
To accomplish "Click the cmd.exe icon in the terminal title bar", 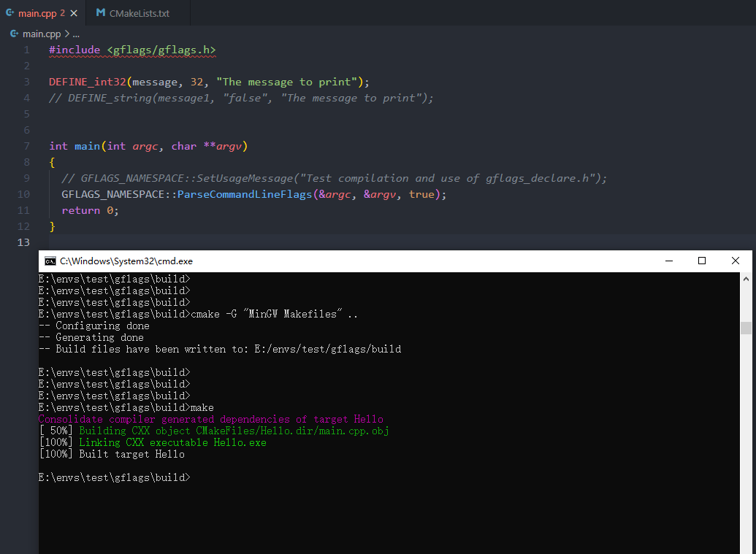I will (x=50, y=261).
